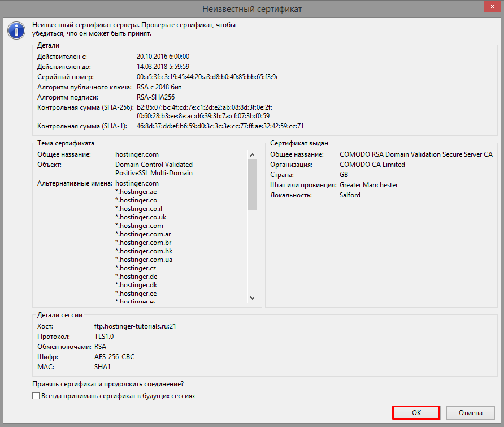The image size is (504, 427).
Task: Select alternative name *.hostinger.ee
Action: [136, 294]
